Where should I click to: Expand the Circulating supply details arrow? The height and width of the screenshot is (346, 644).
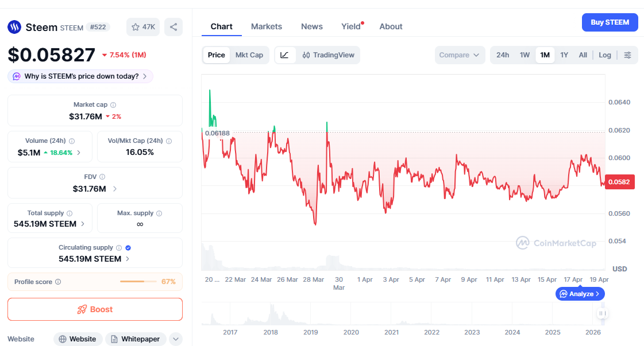[127, 259]
